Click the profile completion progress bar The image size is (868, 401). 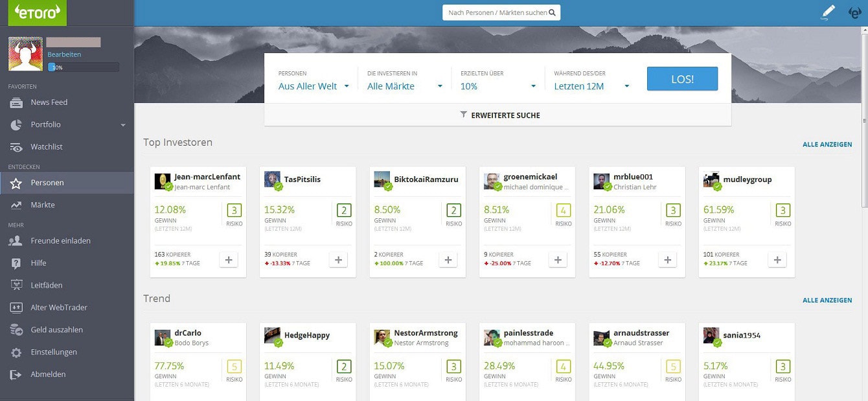pos(84,67)
